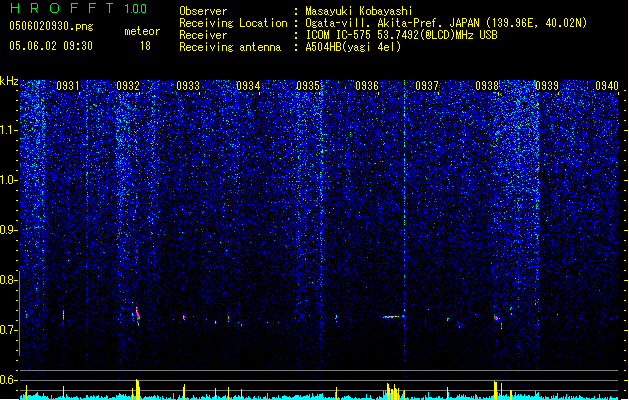Click the HROFFT 1.00 title text
Screen dimensions: 629x400
pyautogui.click(x=78, y=8)
